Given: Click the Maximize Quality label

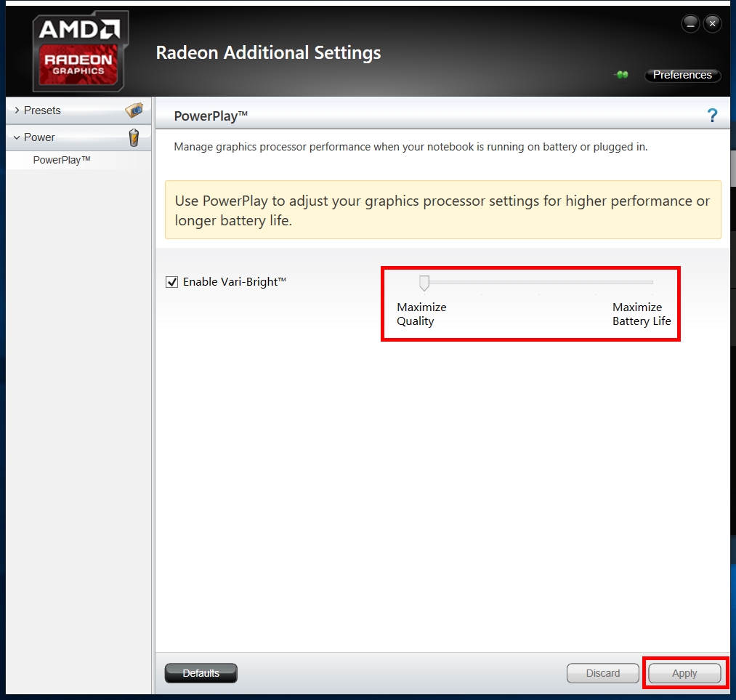Looking at the screenshot, I should point(421,314).
